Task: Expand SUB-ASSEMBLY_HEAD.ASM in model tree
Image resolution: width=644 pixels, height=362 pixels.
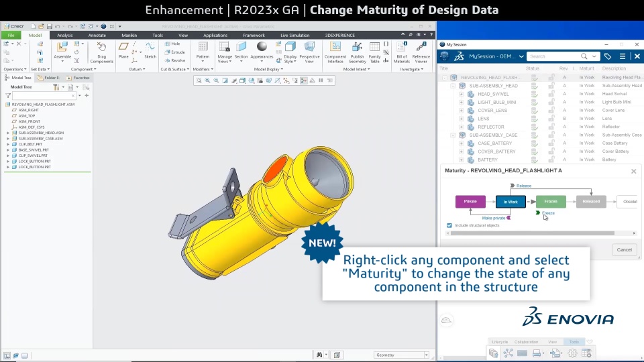Action: point(8,133)
